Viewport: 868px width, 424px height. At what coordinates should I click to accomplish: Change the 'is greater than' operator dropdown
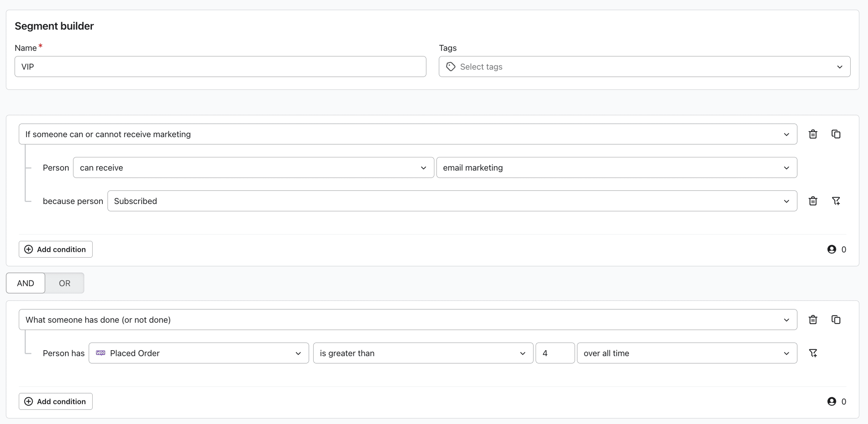(x=423, y=353)
